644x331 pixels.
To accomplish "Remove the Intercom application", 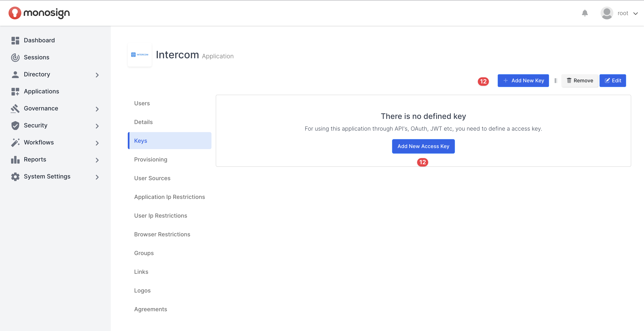I will click(579, 80).
